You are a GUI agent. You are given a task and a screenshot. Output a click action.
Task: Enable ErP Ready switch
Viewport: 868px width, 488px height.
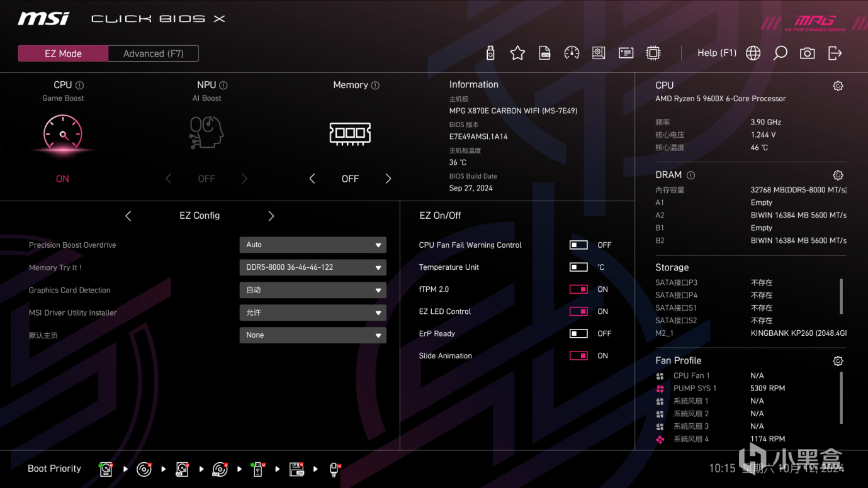coord(578,333)
